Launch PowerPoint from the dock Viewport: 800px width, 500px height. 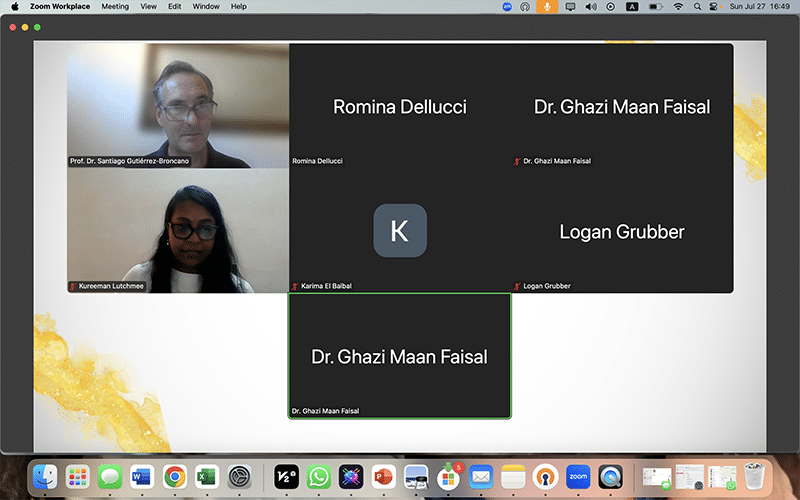tap(383, 476)
